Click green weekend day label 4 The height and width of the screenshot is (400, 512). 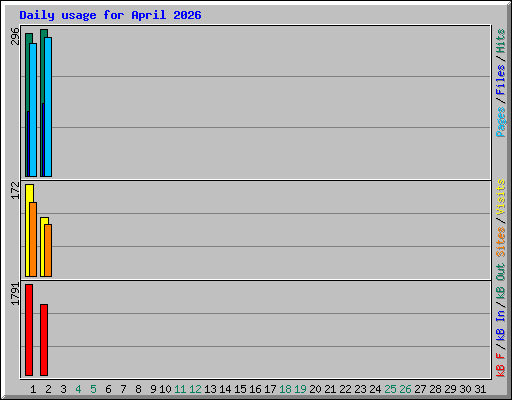pyautogui.click(x=78, y=389)
